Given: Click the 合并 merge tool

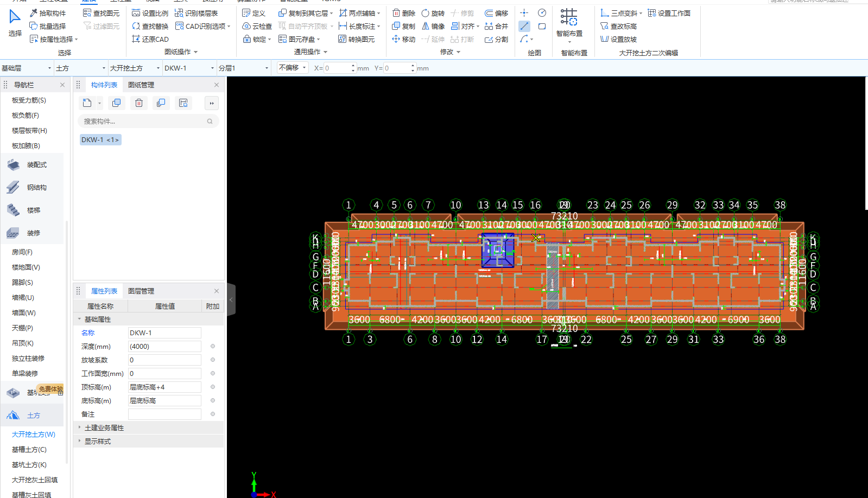Looking at the screenshot, I should click(496, 26).
